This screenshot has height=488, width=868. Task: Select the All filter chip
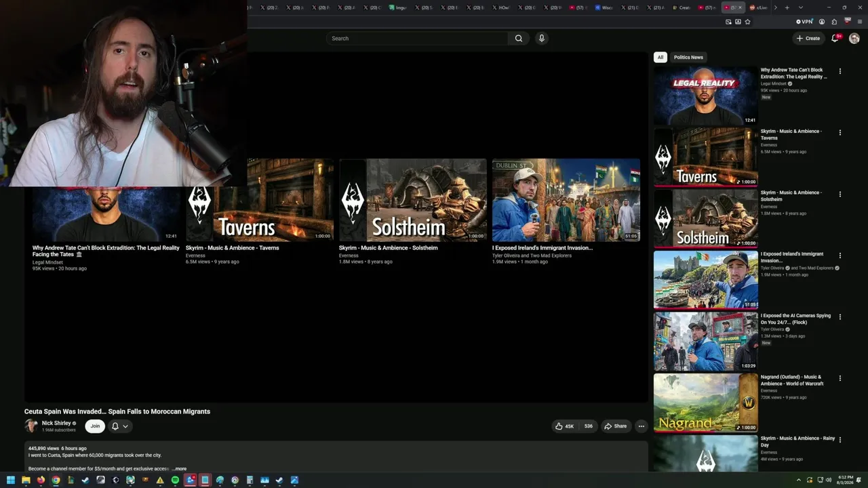pyautogui.click(x=660, y=58)
